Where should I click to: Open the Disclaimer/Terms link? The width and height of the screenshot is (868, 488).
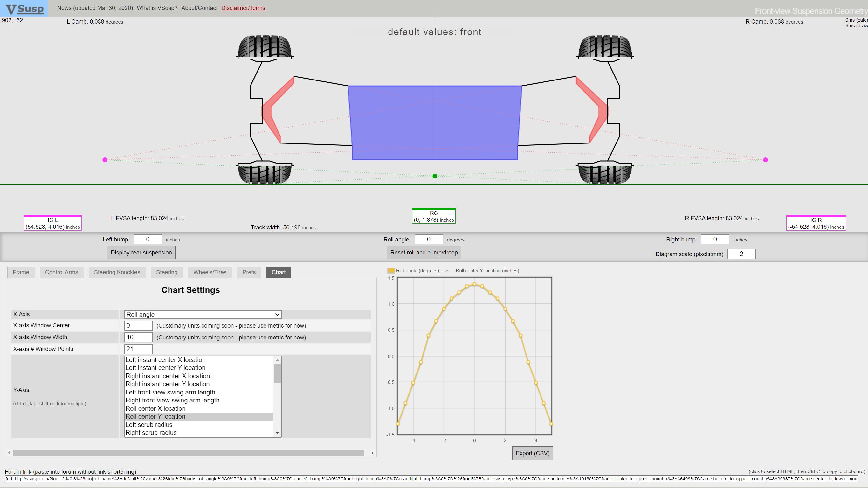coord(243,8)
